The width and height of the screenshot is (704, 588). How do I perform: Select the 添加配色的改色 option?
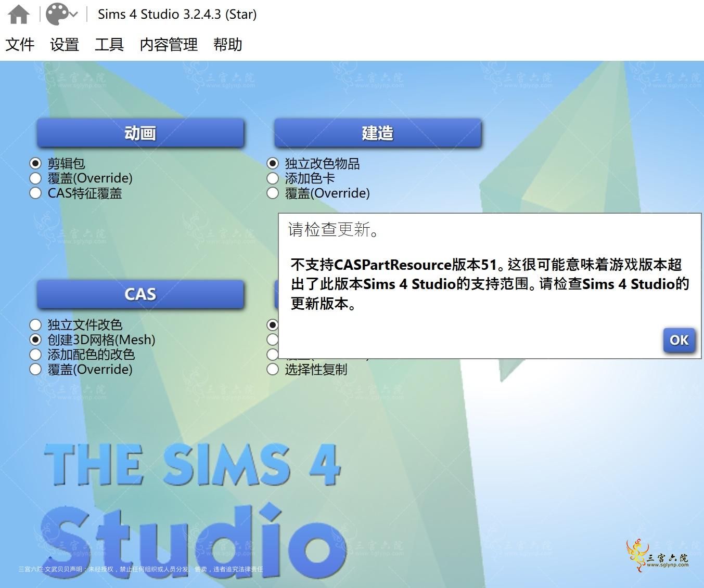pyautogui.click(x=82, y=355)
